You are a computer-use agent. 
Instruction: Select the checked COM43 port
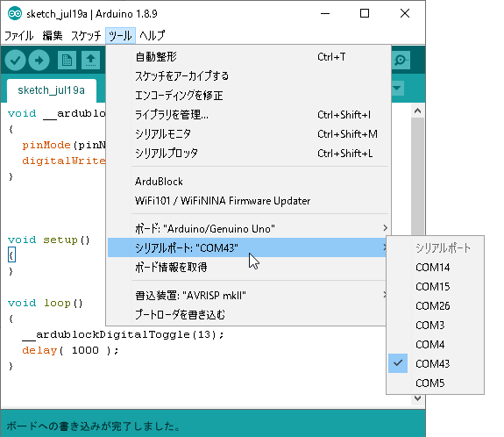[x=436, y=364]
